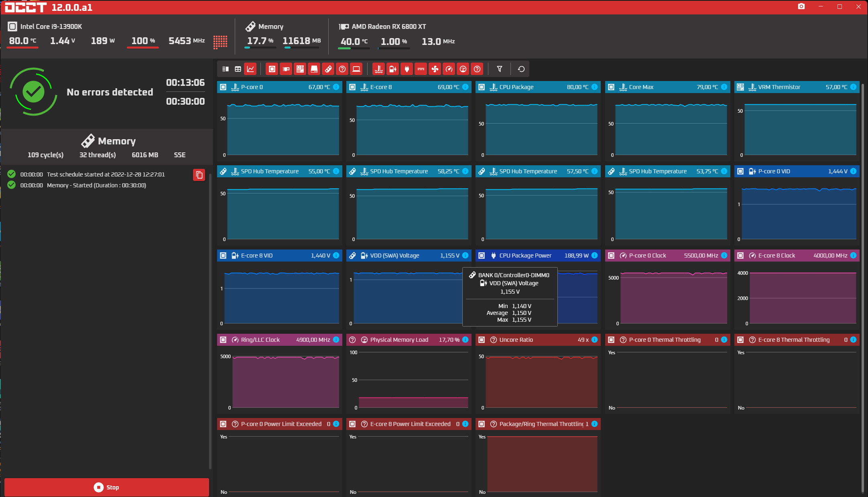The height and width of the screenshot is (497, 868).
Task: Toggle the temperature sensor type filter
Action: coord(379,69)
